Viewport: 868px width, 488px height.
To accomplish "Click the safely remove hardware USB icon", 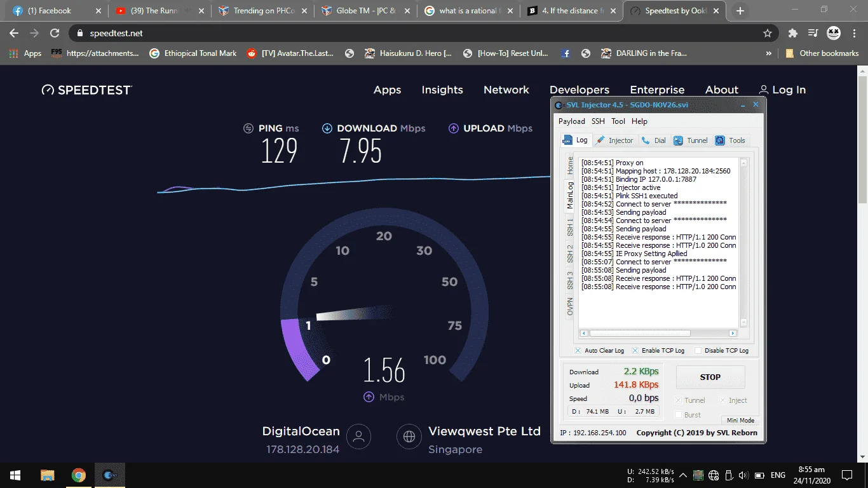I will (x=728, y=475).
